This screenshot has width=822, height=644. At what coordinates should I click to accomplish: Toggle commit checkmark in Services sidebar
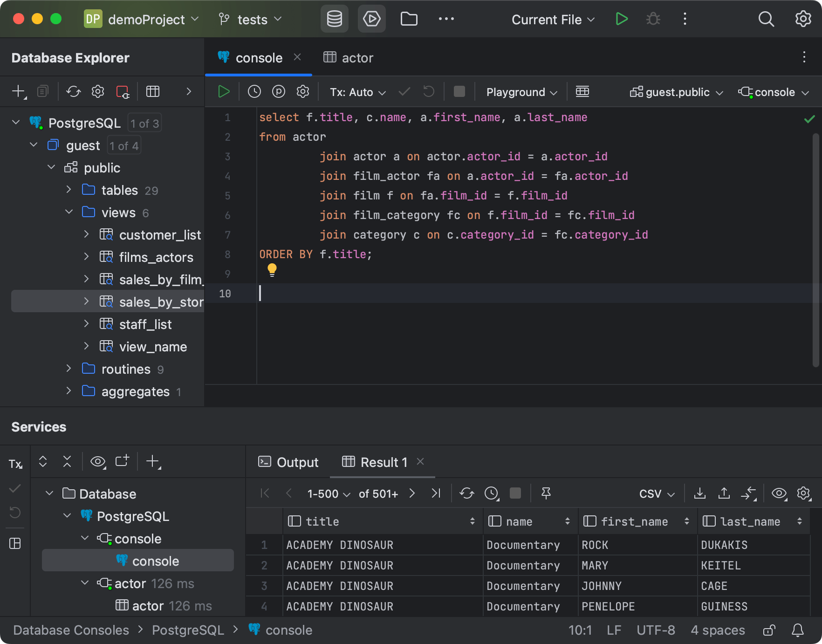click(14, 489)
